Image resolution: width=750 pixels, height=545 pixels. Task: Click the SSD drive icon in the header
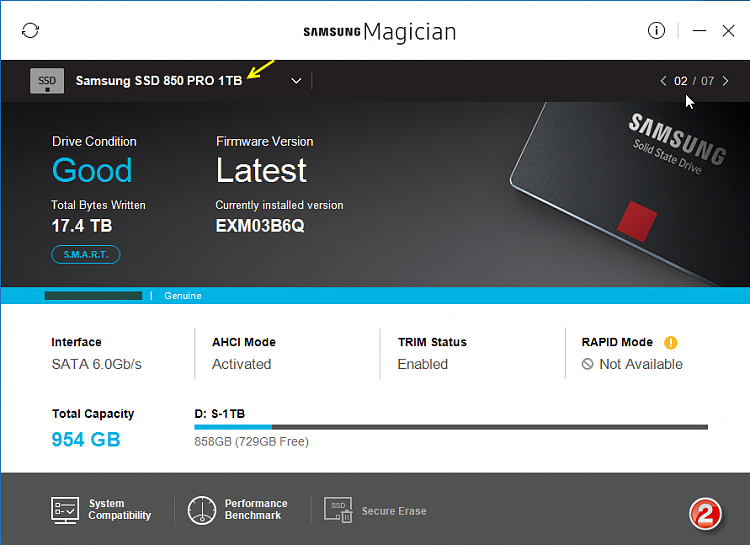[x=47, y=80]
